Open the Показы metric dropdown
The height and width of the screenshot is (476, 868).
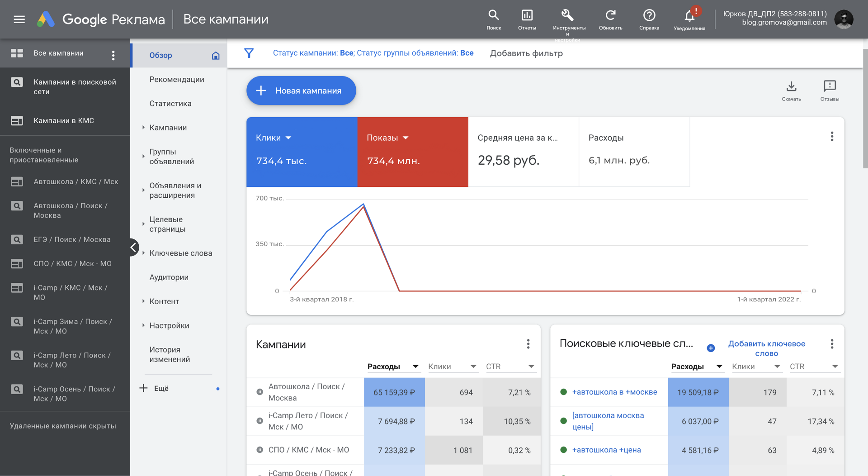(406, 138)
